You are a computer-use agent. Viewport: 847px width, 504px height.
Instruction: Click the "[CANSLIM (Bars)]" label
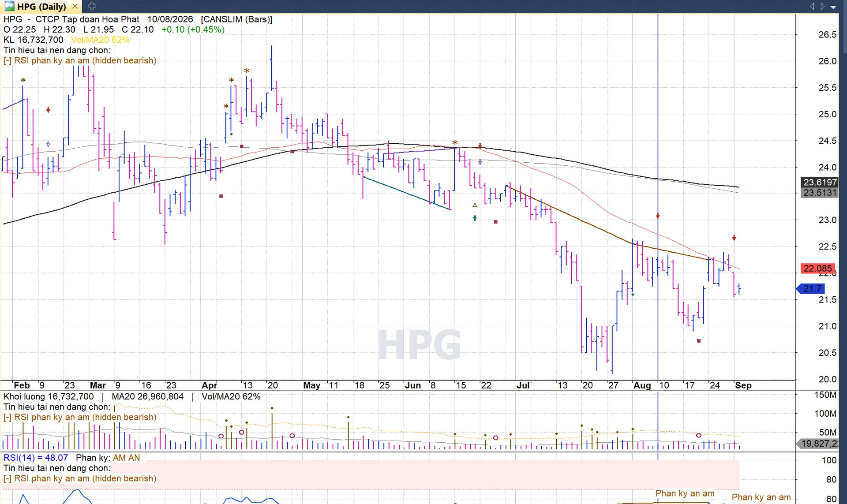coord(237,19)
